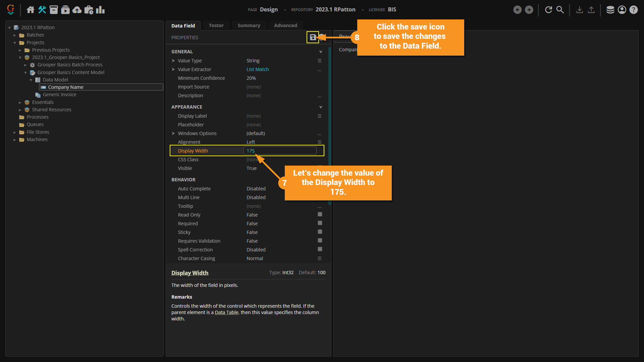Toggle the Sticky checkbox
The height and width of the screenshot is (362, 644).
(320, 232)
